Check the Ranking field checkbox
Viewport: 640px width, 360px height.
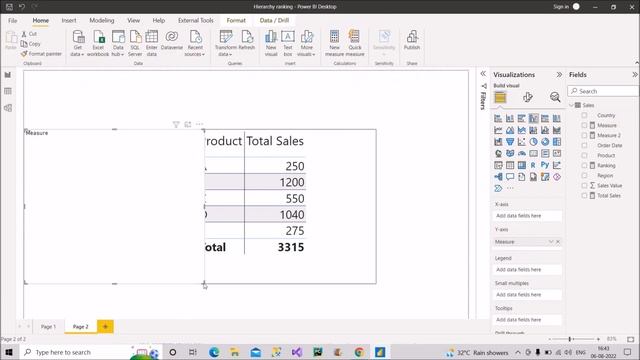click(584, 165)
